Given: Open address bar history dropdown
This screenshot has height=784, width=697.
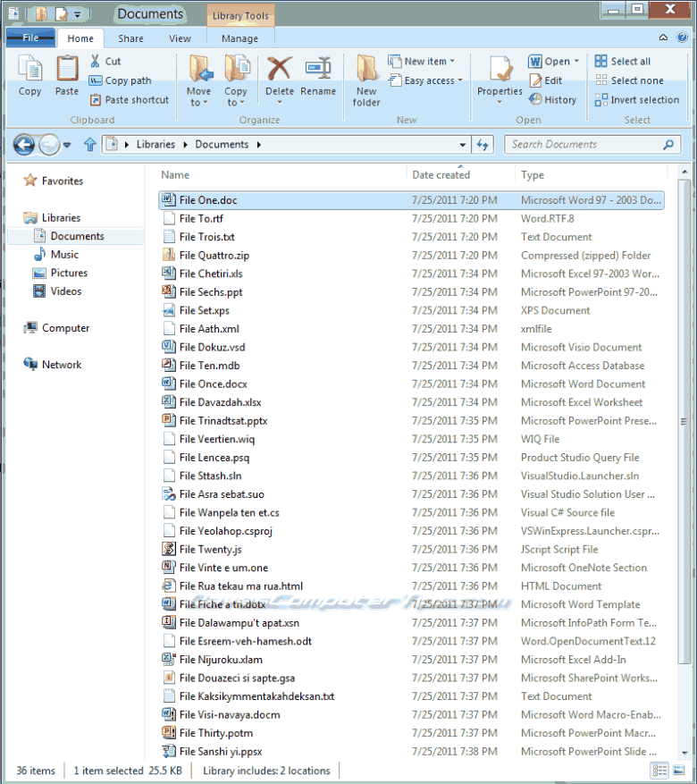Looking at the screenshot, I should [463, 145].
